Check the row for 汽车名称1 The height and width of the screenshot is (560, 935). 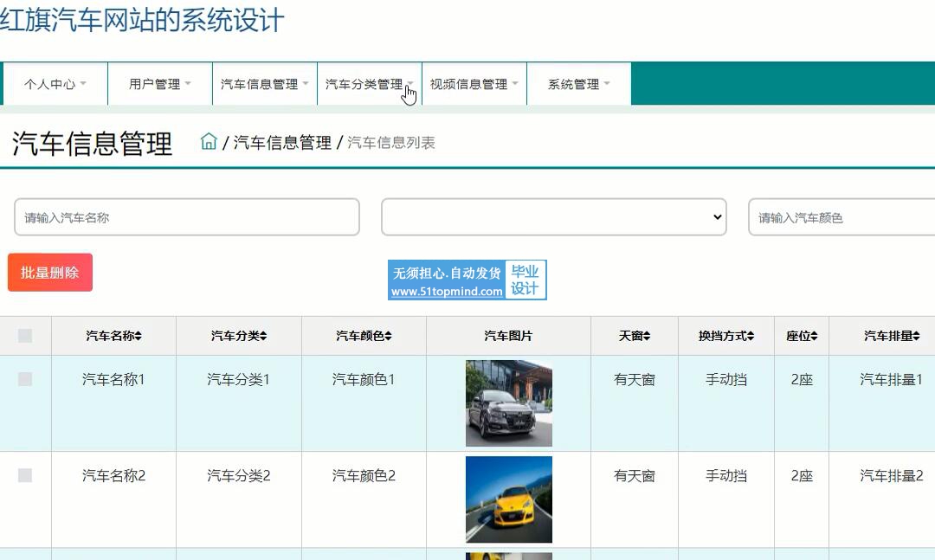(25, 379)
